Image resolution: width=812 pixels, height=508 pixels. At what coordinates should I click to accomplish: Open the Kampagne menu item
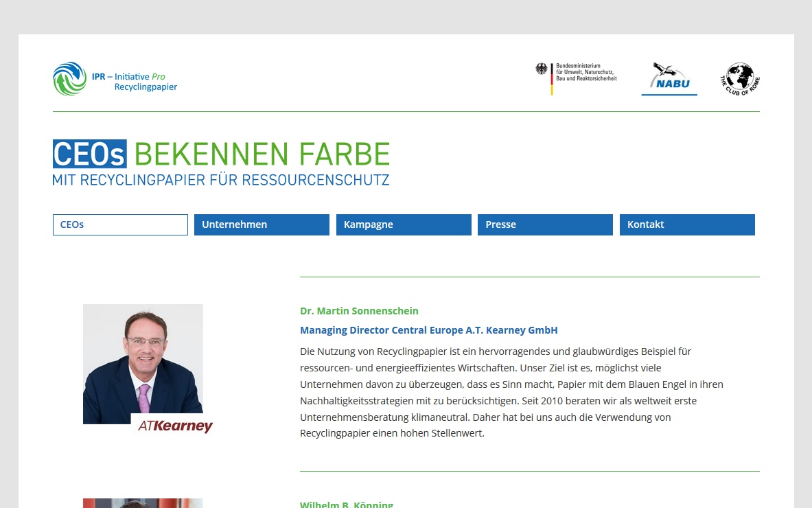click(404, 224)
